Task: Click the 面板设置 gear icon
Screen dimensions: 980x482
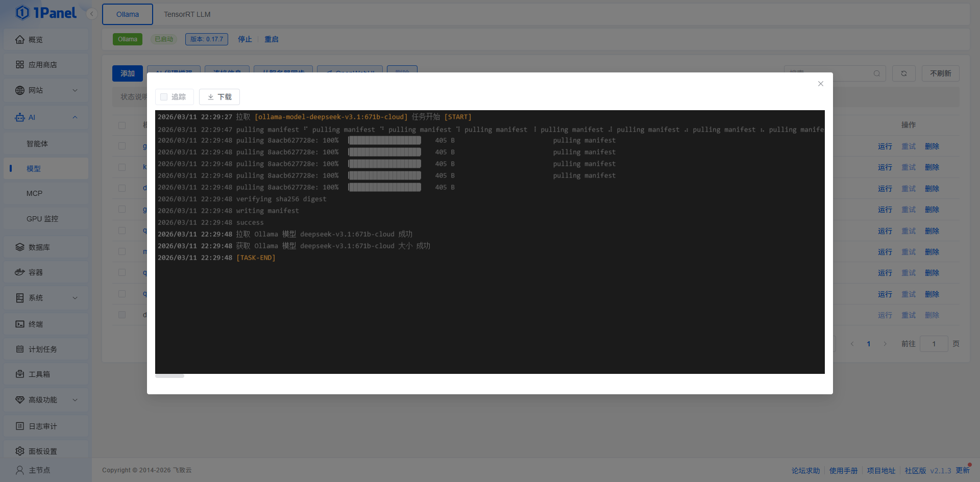Action: [x=20, y=451]
